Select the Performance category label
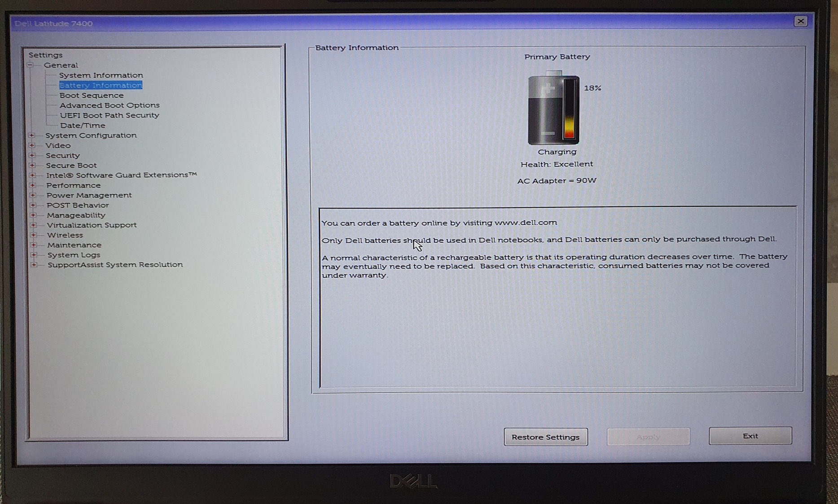 point(74,185)
